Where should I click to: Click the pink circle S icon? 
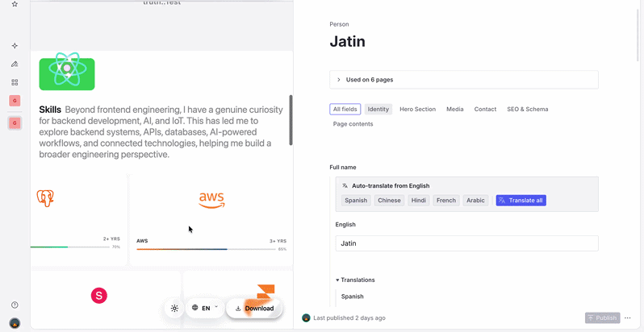pyautogui.click(x=99, y=295)
